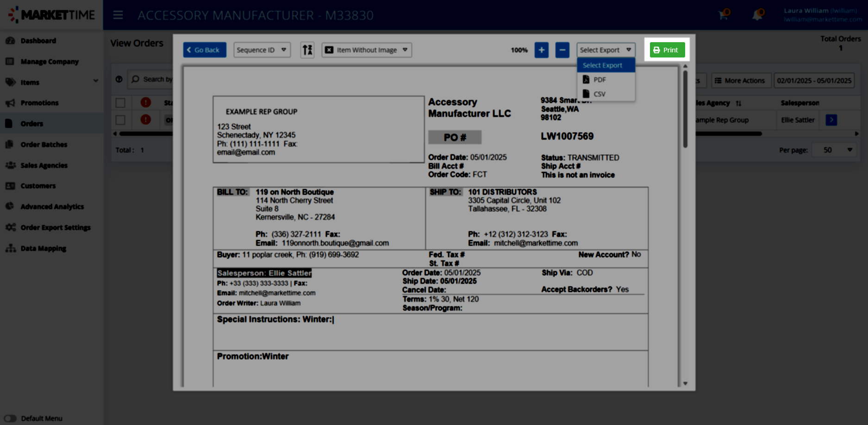Toggle the sort order icon

pos(307,50)
